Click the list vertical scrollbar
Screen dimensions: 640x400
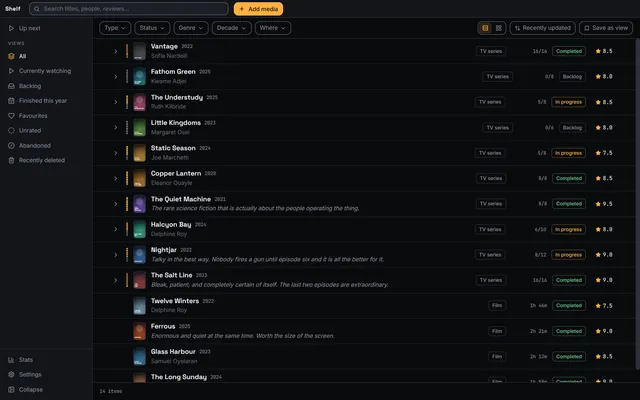(638, 204)
